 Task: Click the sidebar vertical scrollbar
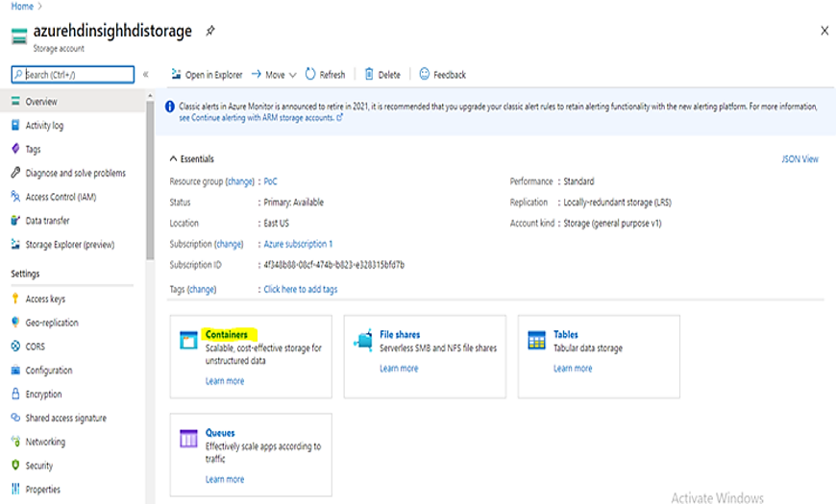pyautogui.click(x=150, y=180)
